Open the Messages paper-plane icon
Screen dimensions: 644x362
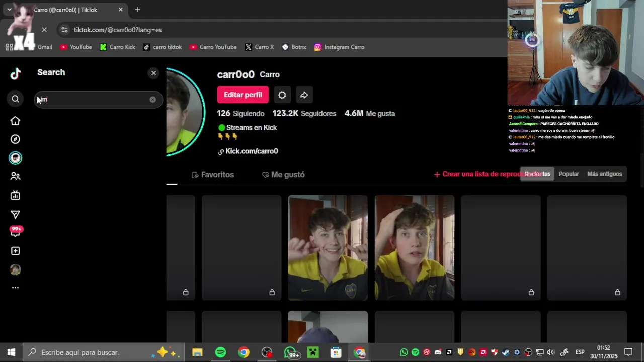[x=15, y=215]
